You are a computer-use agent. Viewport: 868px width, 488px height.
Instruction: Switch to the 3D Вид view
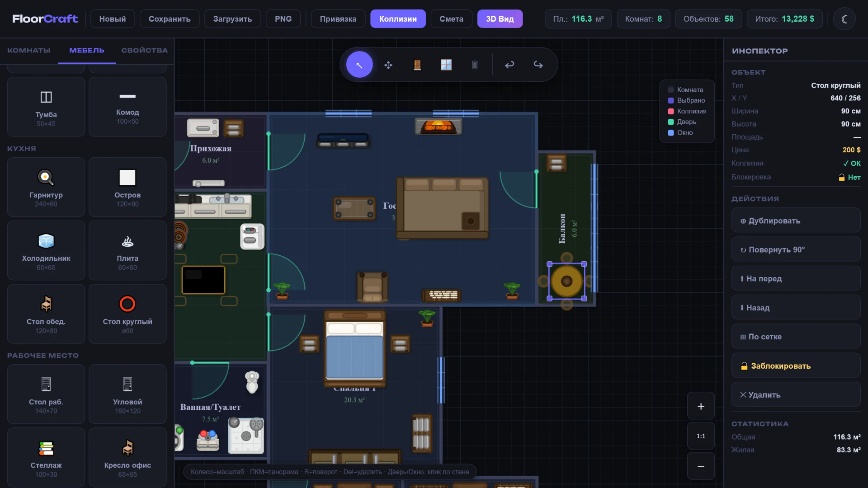coord(500,19)
